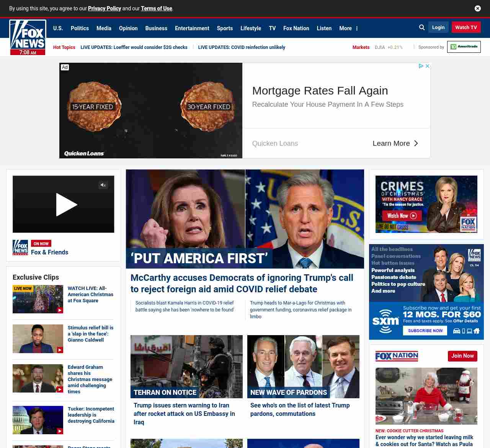Viewport: 490px width, 448px height.
Task: Open the McCarthy accuses Democrats headline
Action: click(x=242, y=283)
